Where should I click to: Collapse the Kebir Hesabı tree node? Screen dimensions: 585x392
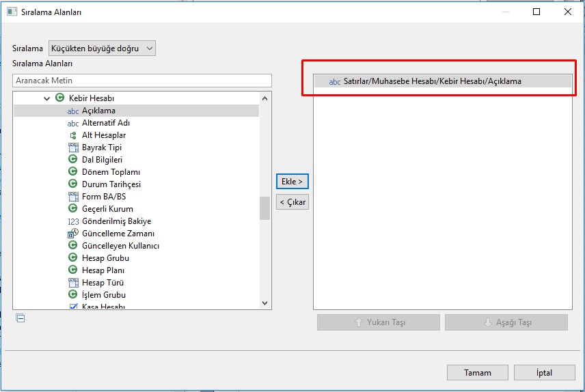click(47, 98)
